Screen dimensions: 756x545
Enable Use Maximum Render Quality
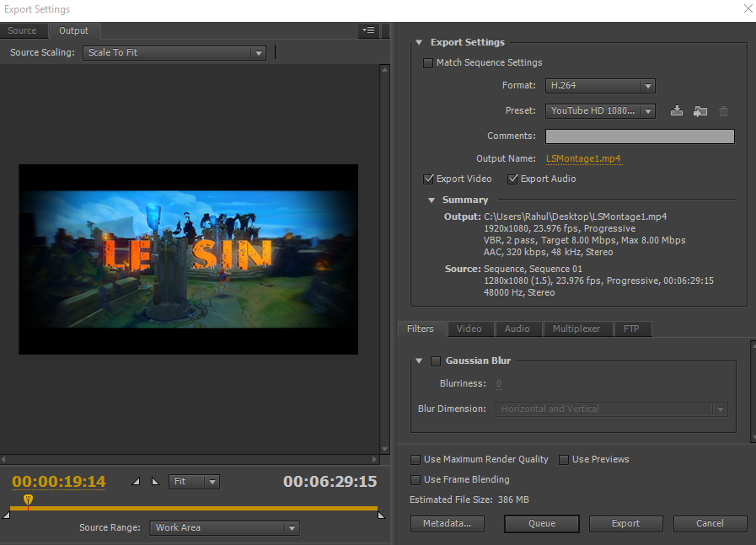pos(416,460)
